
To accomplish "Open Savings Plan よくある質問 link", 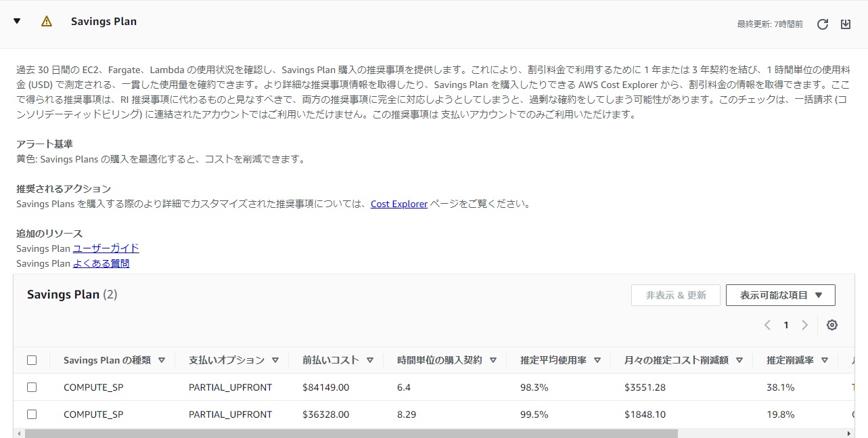I will (x=101, y=263).
